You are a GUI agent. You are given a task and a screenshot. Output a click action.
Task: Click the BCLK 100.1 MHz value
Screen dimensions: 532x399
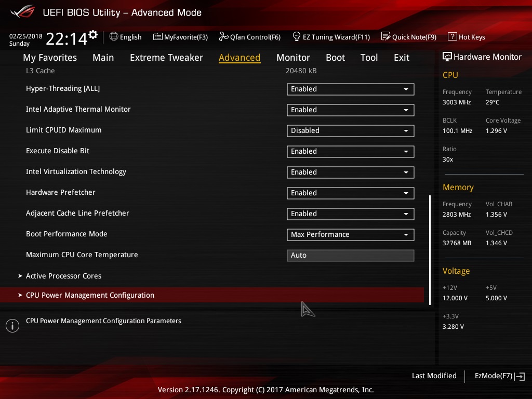[x=457, y=130]
